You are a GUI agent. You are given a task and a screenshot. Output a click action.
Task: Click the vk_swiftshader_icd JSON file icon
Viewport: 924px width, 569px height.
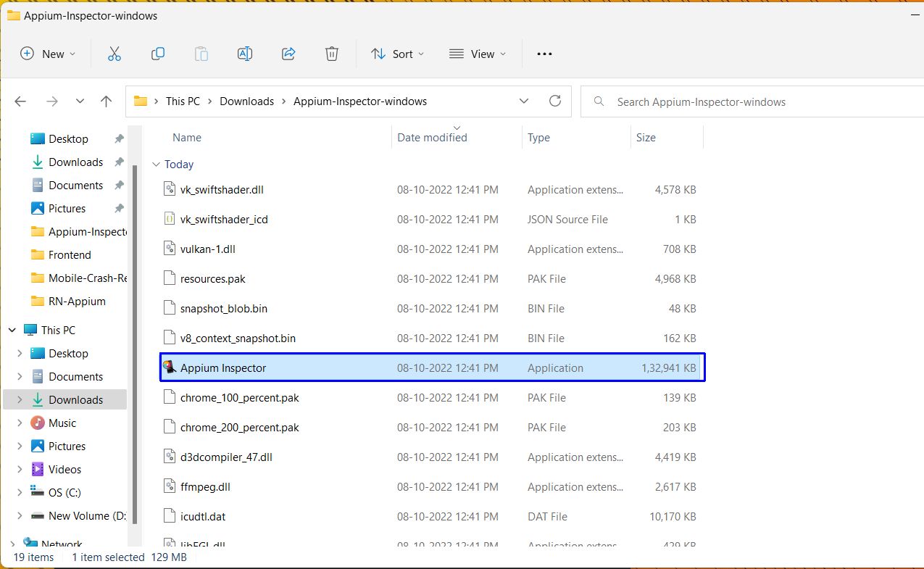(x=169, y=219)
